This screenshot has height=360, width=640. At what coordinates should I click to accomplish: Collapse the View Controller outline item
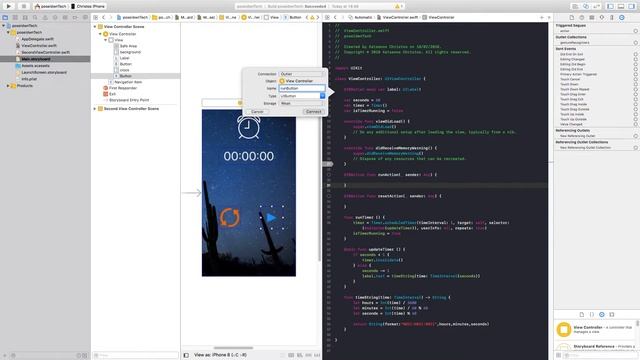100,34
